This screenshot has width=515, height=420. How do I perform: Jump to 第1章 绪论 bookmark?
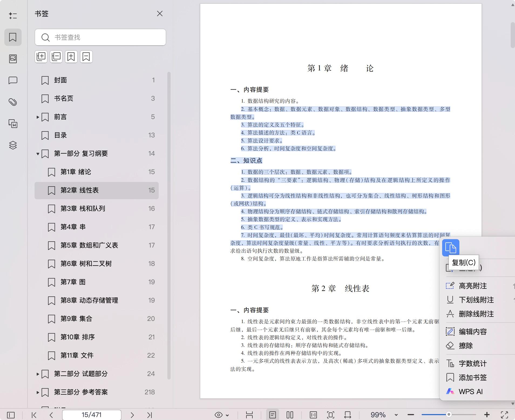(97, 172)
